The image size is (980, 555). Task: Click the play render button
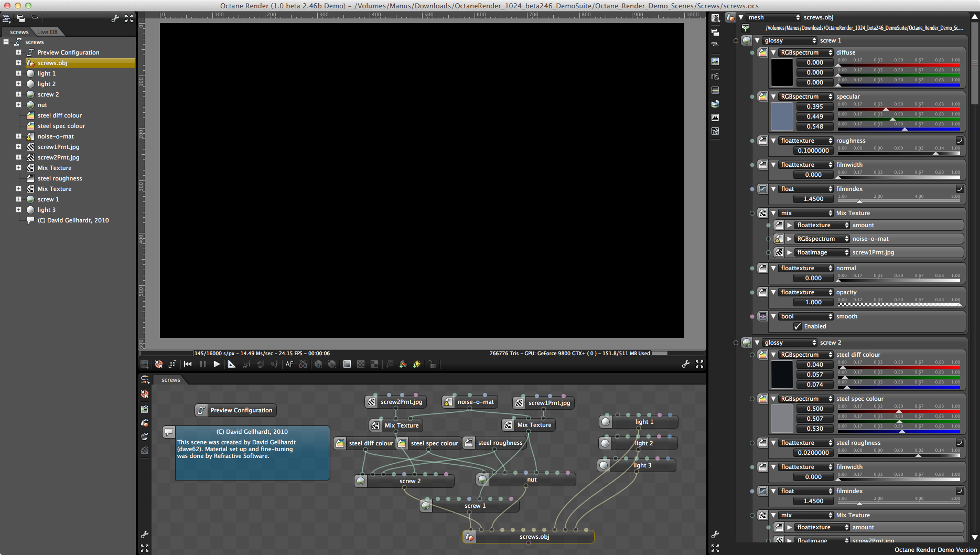tap(217, 364)
